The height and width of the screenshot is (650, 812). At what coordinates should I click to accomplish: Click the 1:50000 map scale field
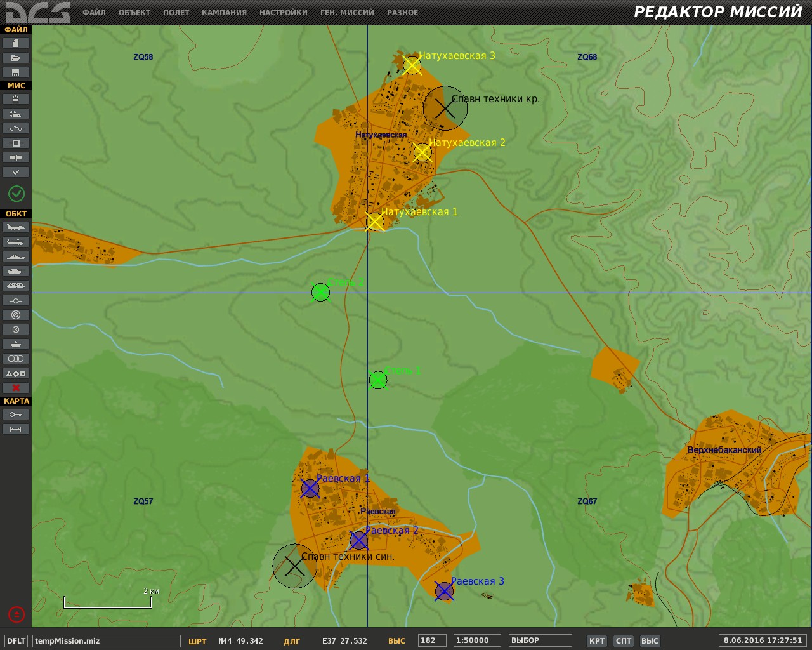coord(477,640)
